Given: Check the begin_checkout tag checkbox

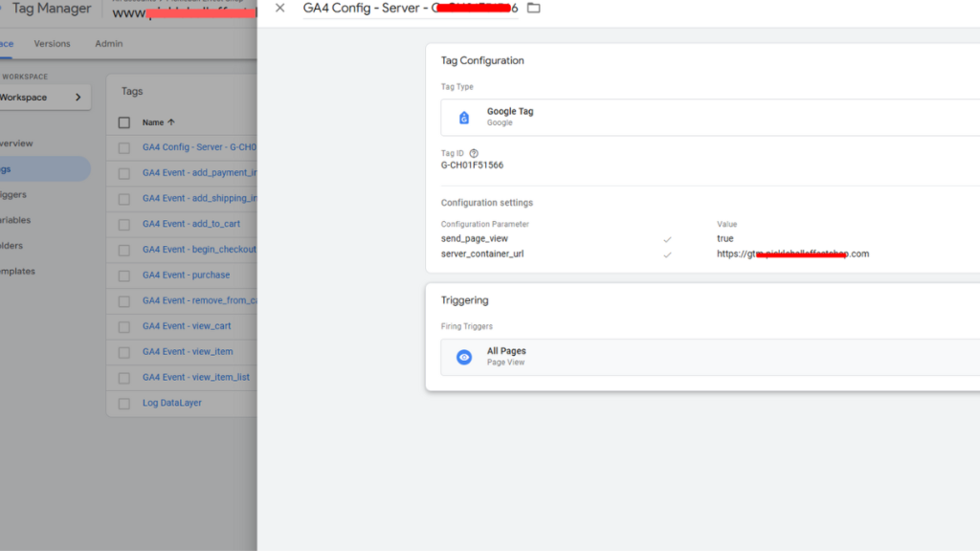Looking at the screenshot, I should coord(124,251).
